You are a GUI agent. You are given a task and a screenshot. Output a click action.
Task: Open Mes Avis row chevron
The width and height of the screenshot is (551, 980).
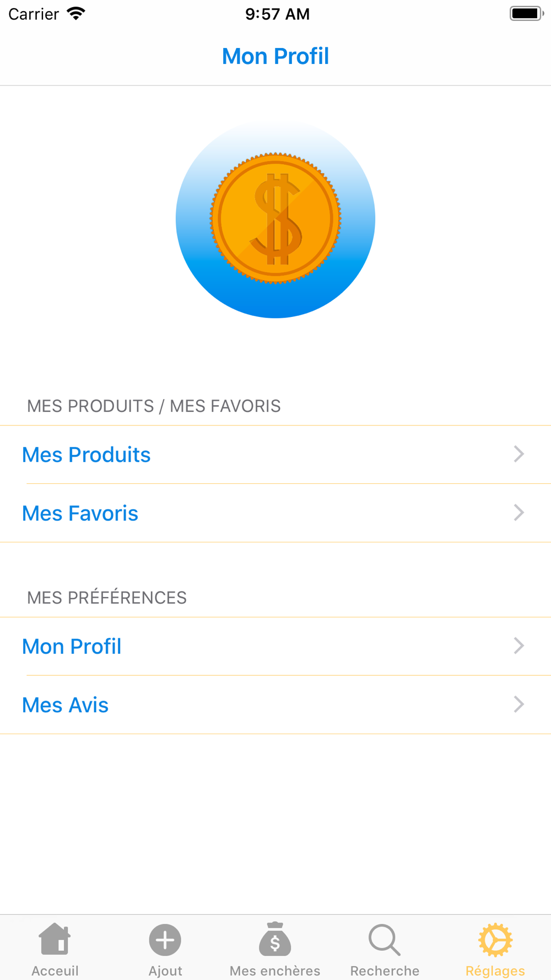pyautogui.click(x=518, y=704)
